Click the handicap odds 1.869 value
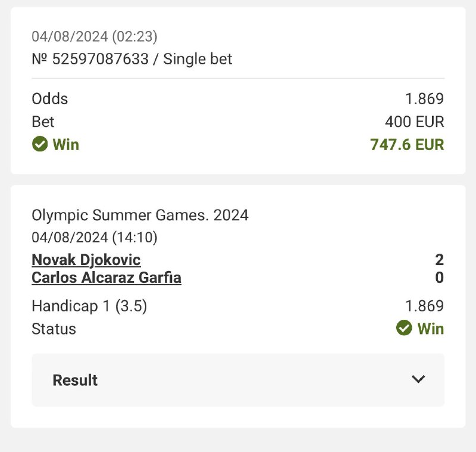Viewport: 476px width, 452px height. 424,306
